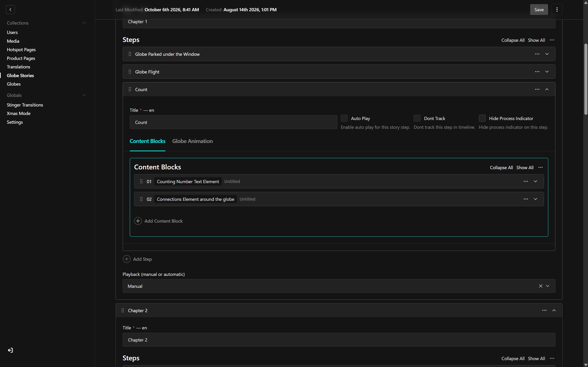Click drag handle of Counting Number Text Element block
The height and width of the screenshot is (367, 588).
141,181
